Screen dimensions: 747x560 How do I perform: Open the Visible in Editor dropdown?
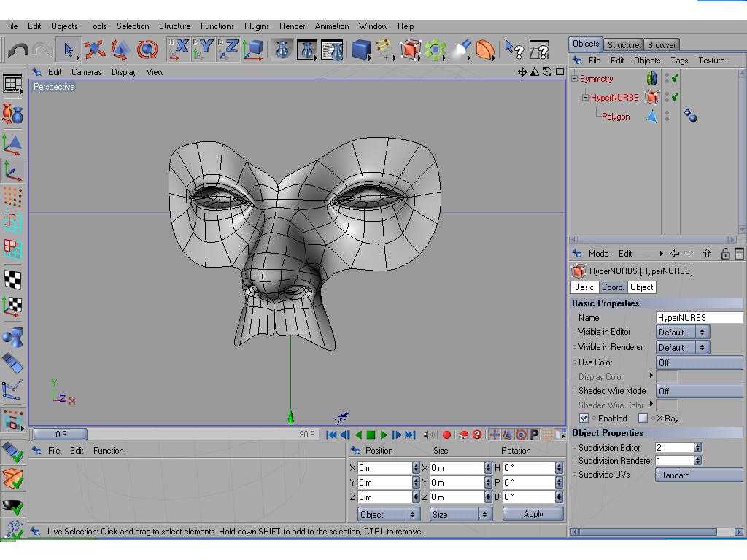[x=682, y=332]
